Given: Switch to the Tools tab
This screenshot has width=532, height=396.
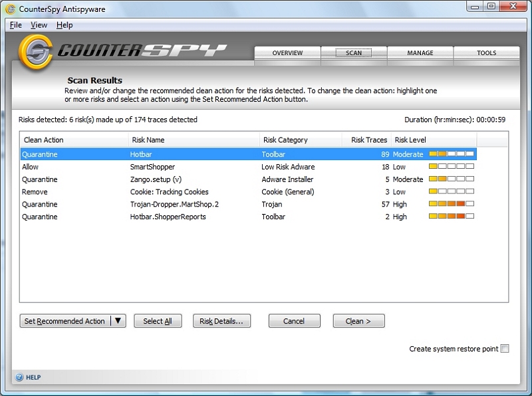Looking at the screenshot, I should click(x=487, y=53).
